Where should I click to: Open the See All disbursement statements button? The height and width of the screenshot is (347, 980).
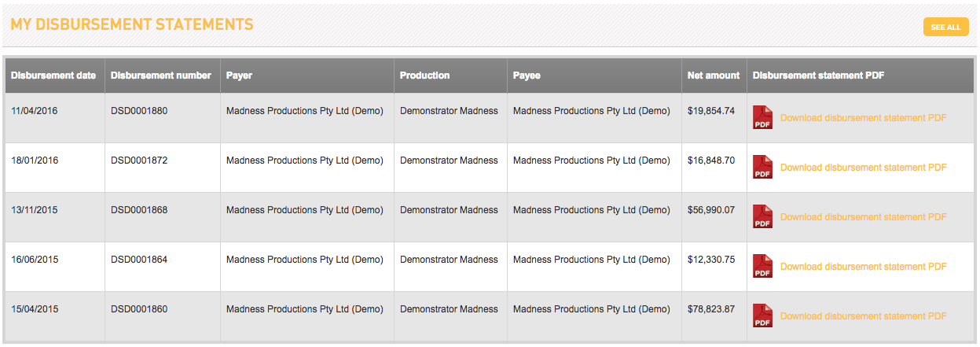pyautogui.click(x=945, y=27)
